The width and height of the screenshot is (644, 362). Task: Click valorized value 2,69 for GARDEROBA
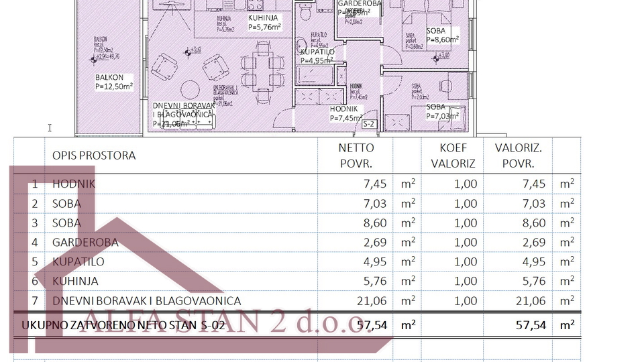(x=534, y=242)
